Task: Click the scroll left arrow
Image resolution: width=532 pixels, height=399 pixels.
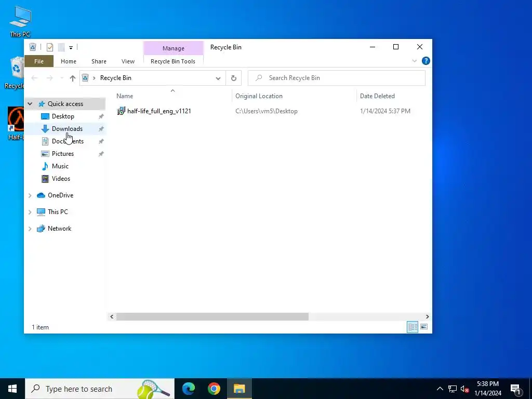Action: [x=112, y=316]
